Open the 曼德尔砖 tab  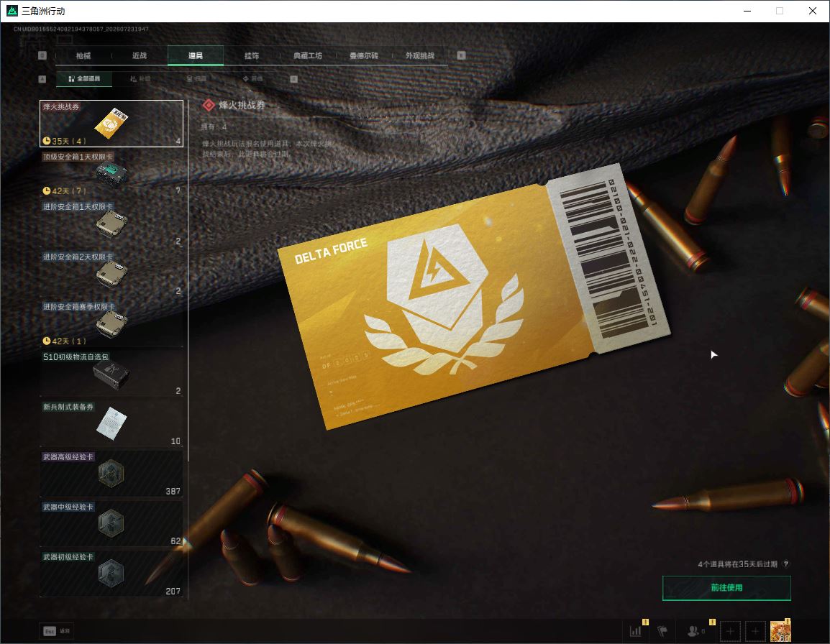(x=364, y=55)
